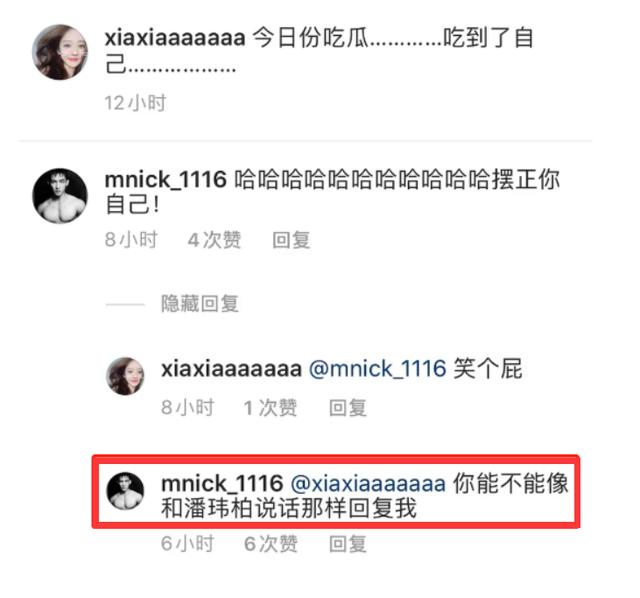
Task: Open the xiaxiaaaaaaa username on the caption
Action: tap(175, 38)
